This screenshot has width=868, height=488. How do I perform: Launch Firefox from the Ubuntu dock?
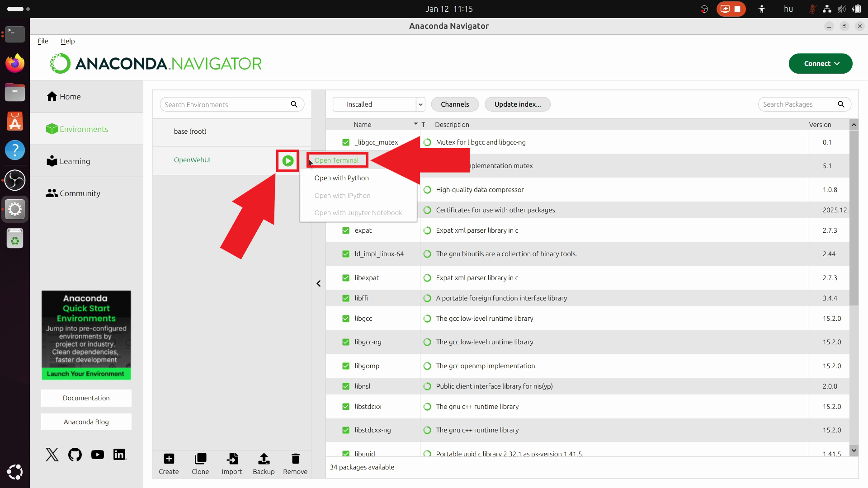click(15, 63)
